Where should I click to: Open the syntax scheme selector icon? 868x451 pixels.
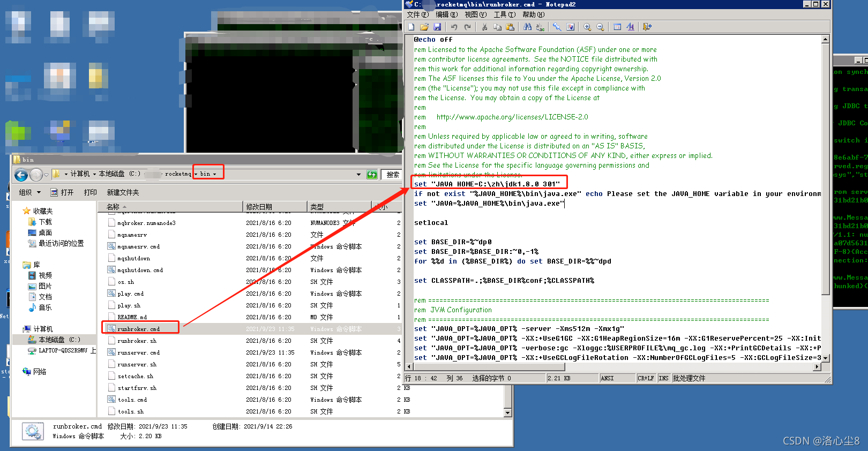617,27
